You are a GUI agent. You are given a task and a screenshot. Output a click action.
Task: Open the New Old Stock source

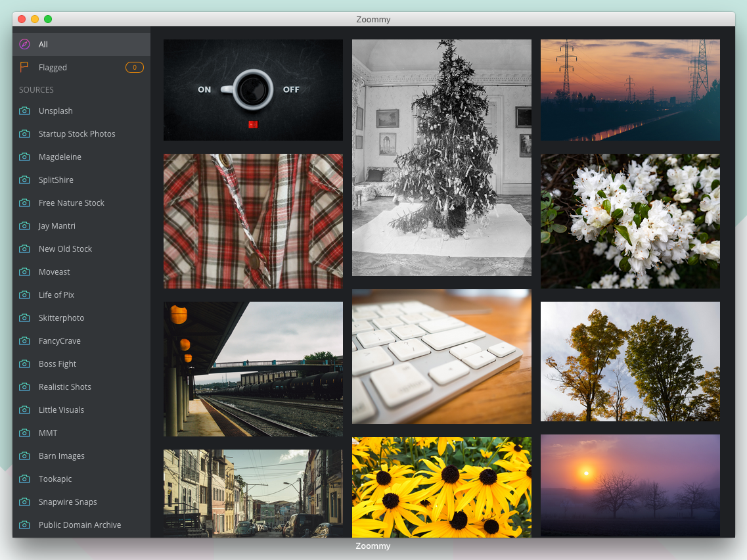(x=65, y=249)
